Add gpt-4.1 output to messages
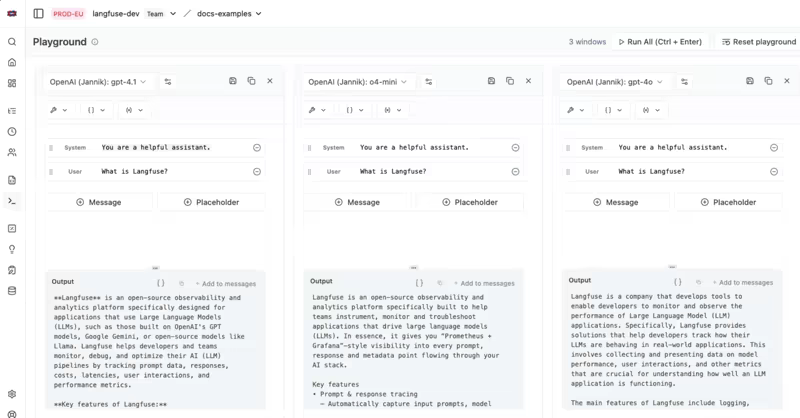The image size is (800, 418). tap(226, 284)
